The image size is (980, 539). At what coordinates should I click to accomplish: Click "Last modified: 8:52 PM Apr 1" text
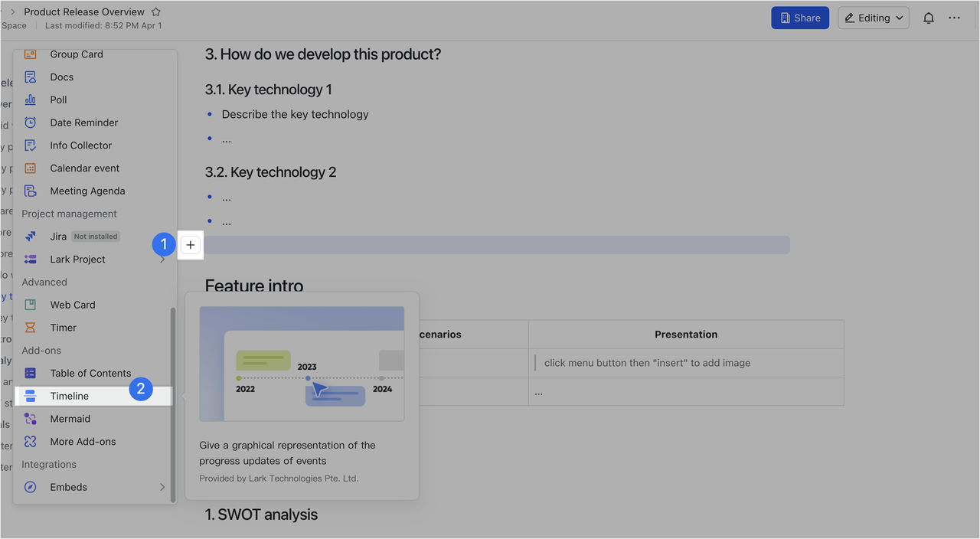103,26
